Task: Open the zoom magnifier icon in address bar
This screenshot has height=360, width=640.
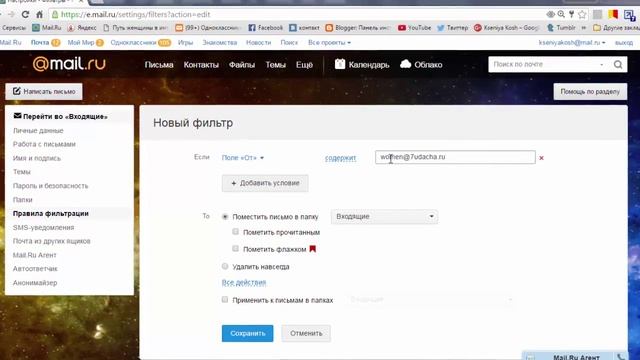Action: point(561,14)
